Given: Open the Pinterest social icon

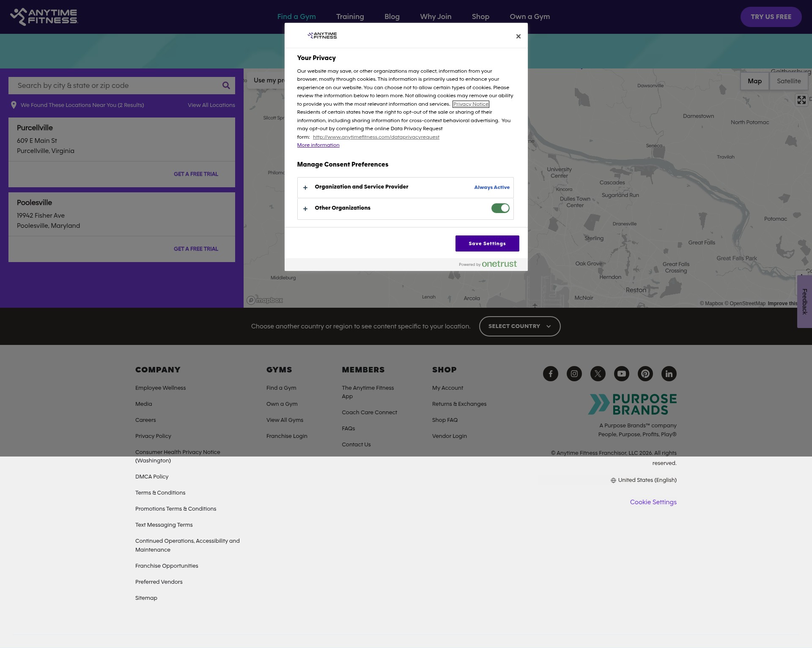Looking at the screenshot, I should coord(645,374).
